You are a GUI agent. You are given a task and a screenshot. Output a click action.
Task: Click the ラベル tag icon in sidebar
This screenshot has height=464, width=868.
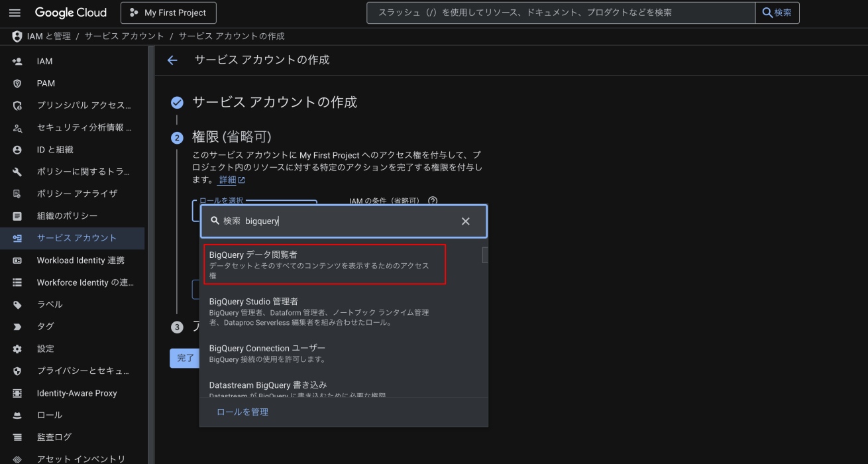17,304
